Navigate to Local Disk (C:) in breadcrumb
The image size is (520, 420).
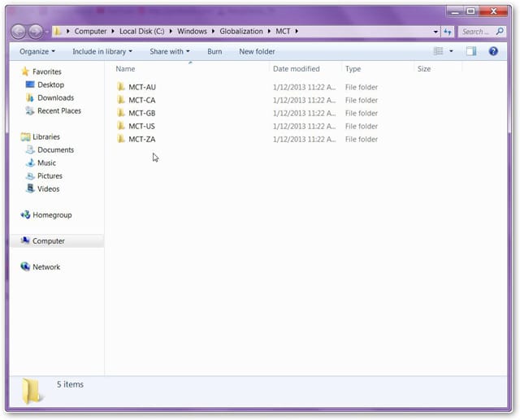[x=142, y=31]
